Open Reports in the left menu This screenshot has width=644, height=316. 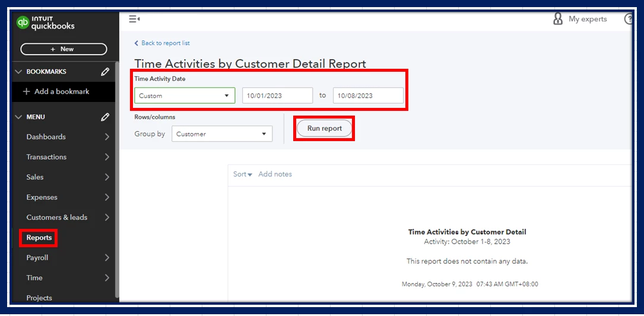(x=39, y=238)
